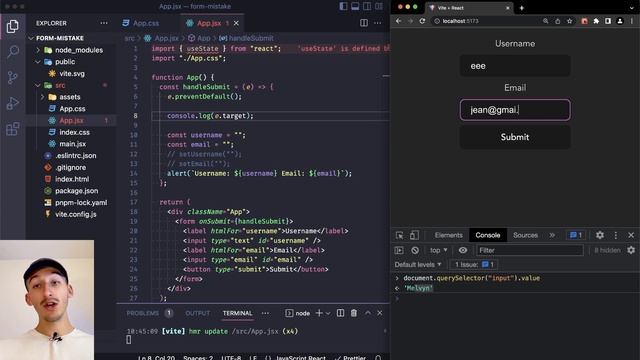Open the new terminal launch profile dropdown

pos(328,313)
